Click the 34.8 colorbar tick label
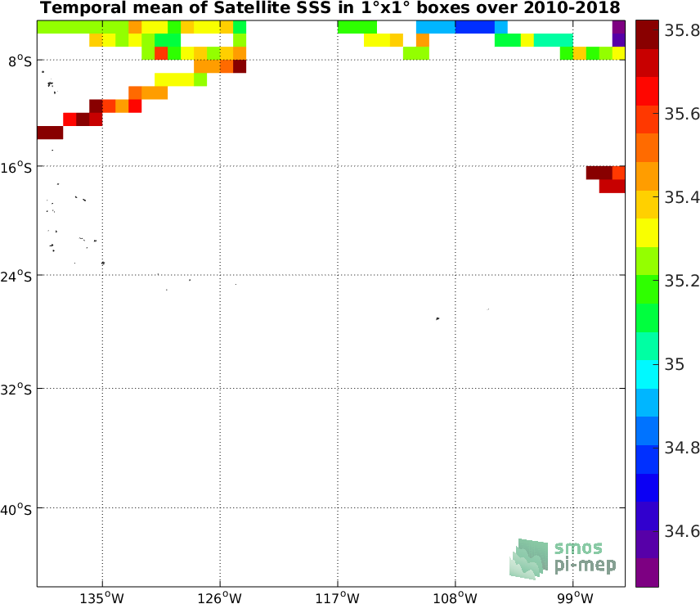 click(x=682, y=447)
